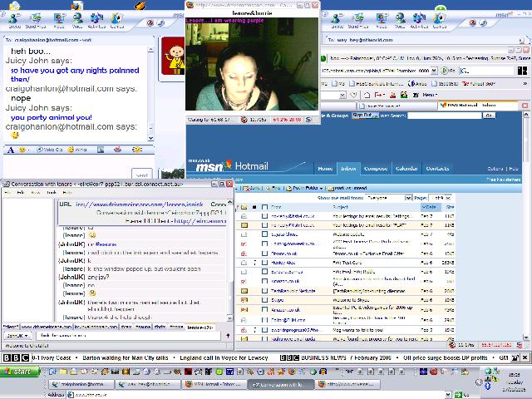Viewport: 532px width, 399px height.
Task: Open Put in Folder dropdown
Action: tap(304, 188)
